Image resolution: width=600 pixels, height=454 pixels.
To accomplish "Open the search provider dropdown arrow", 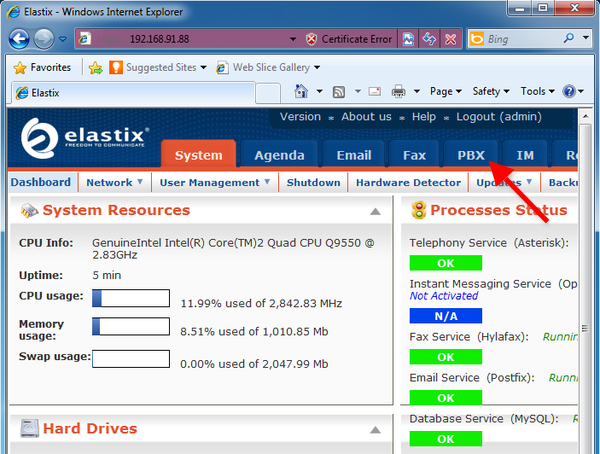I will click(x=586, y=38).
